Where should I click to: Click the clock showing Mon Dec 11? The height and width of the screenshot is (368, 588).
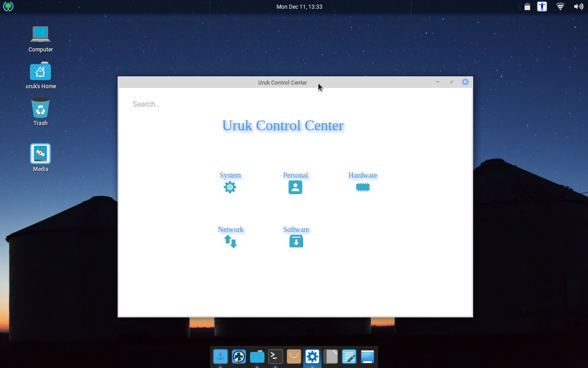(x=300, y=6)
